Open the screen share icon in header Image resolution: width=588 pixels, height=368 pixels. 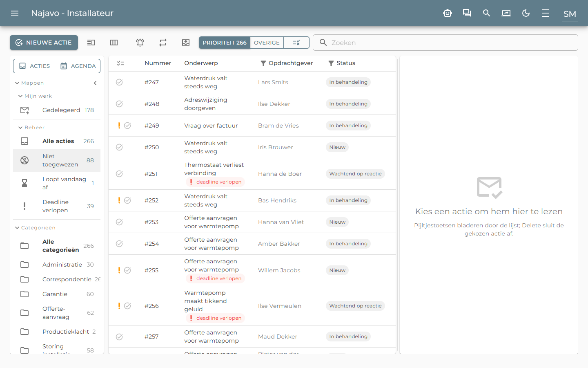pyautogui.click(x=506, y=13)
